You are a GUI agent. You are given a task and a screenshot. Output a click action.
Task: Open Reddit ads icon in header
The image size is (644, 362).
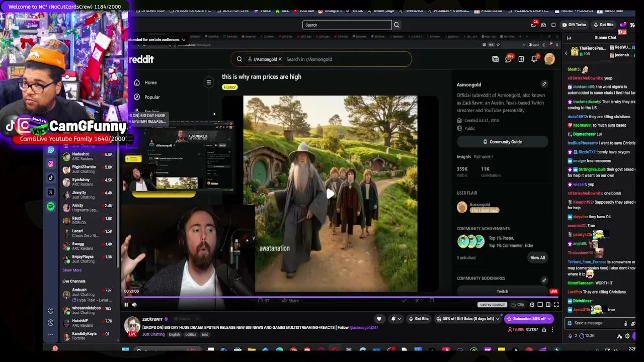point(496,59)
